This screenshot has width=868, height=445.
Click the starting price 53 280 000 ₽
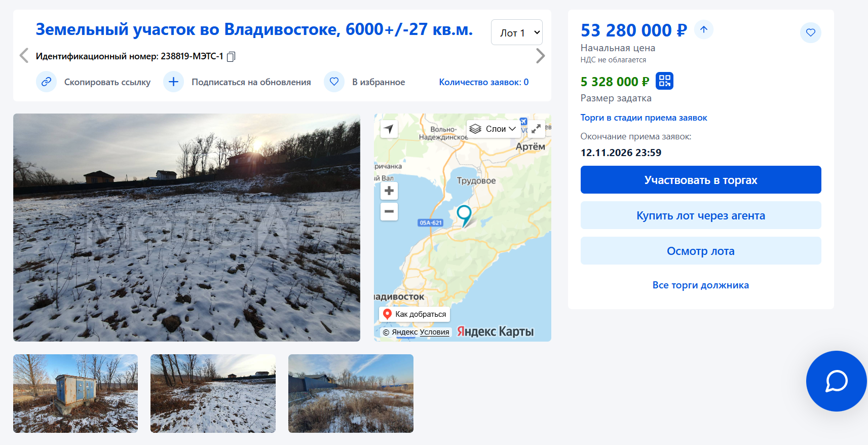pos(633,30)
